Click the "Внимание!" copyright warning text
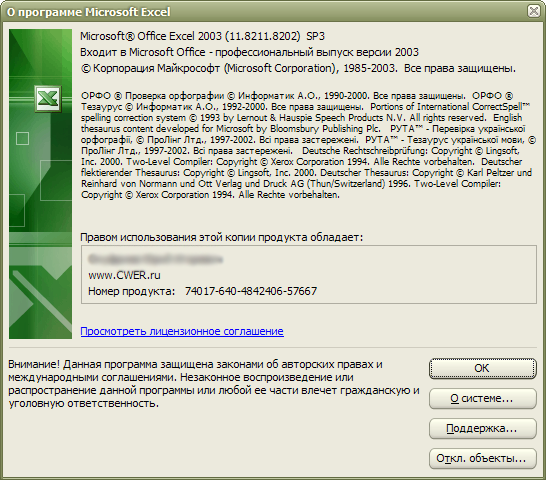Viewport: 546px width, 480px height. click(213, 384)
